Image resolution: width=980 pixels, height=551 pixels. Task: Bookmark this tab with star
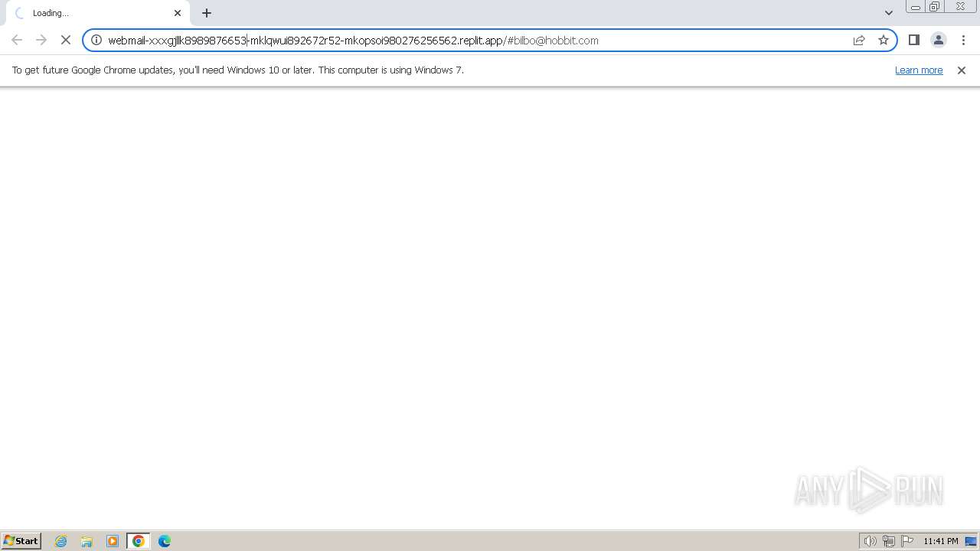(884, 40)
